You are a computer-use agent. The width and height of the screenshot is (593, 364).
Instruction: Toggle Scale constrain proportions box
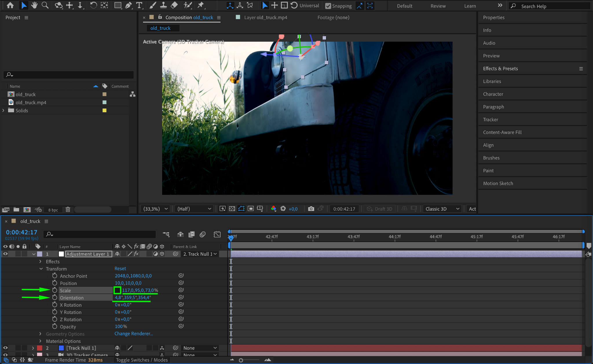(117, 290)
